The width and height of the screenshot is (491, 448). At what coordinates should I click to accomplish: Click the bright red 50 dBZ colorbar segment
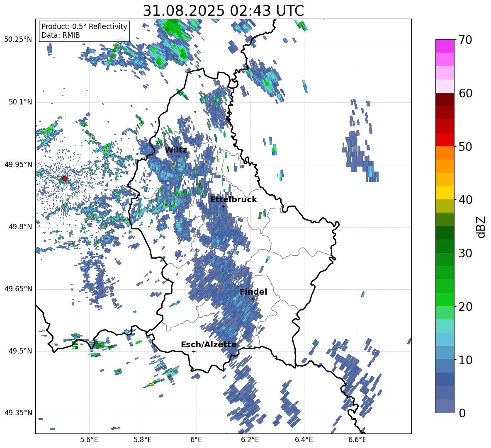coord(445,140)
